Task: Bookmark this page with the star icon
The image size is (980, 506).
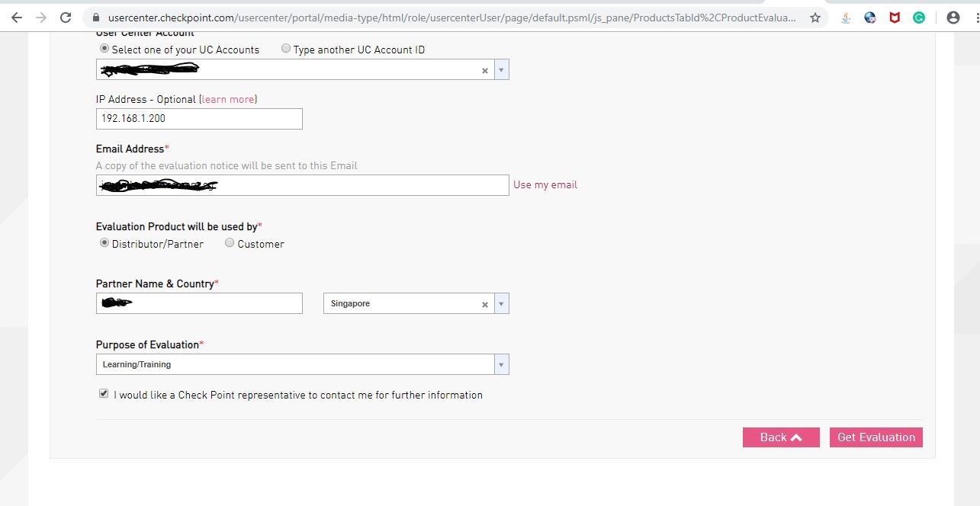Action: [x=815, y=18]
